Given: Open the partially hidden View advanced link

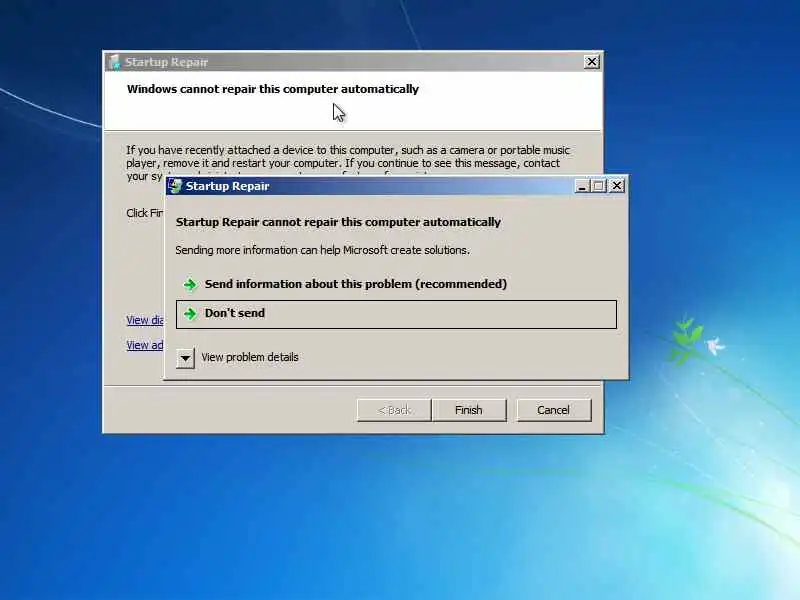Looking at the screenshot, I should point(145,345).
